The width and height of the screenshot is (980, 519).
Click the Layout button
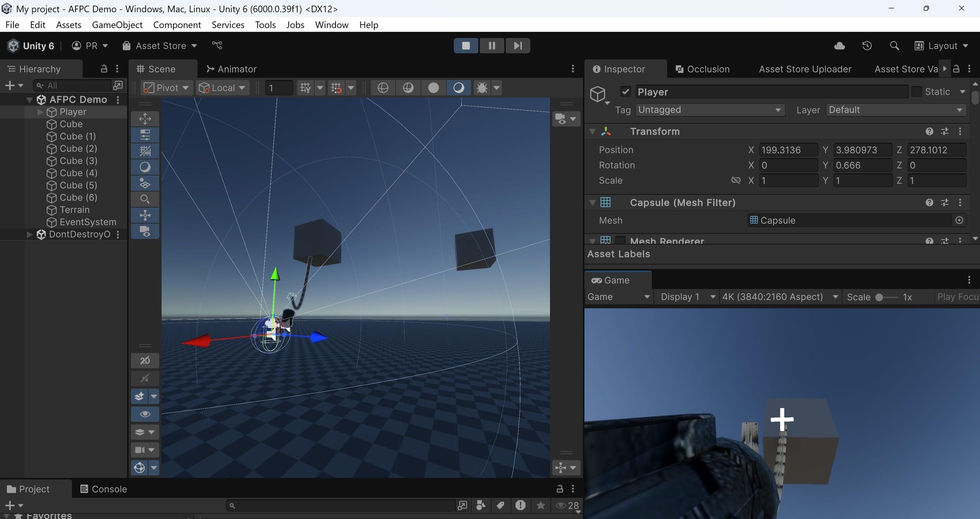pyautogui.click(x=942, y=46)
